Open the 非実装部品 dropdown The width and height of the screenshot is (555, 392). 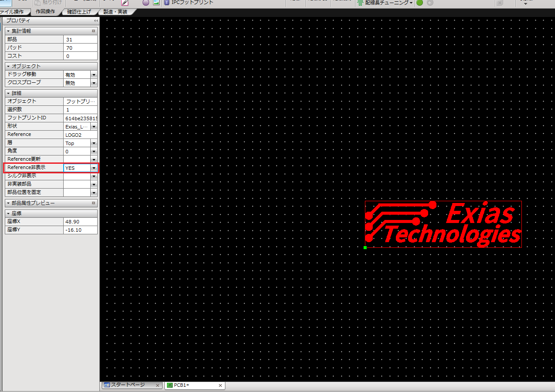(x=94, y=184)
